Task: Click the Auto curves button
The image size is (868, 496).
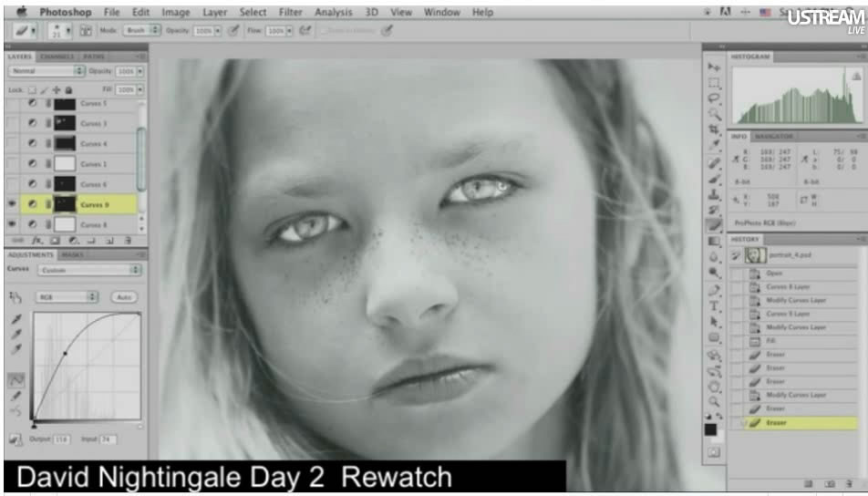Action: point(125,297)
